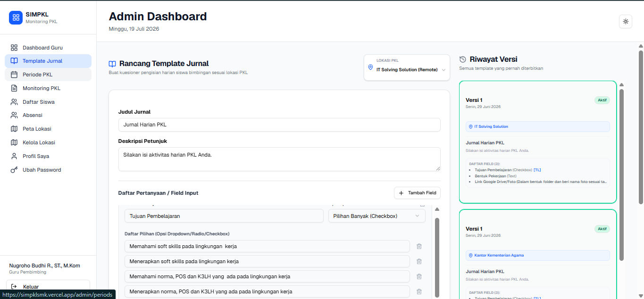
Task: Open Monitoring PKL from sidebar
Action: click(48, 88)
